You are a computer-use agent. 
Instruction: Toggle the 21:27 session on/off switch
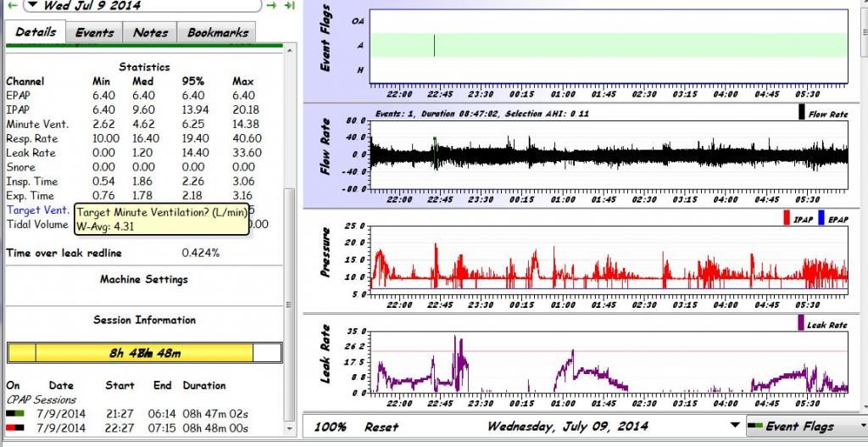pyautogui.click(x=15, y=415)
